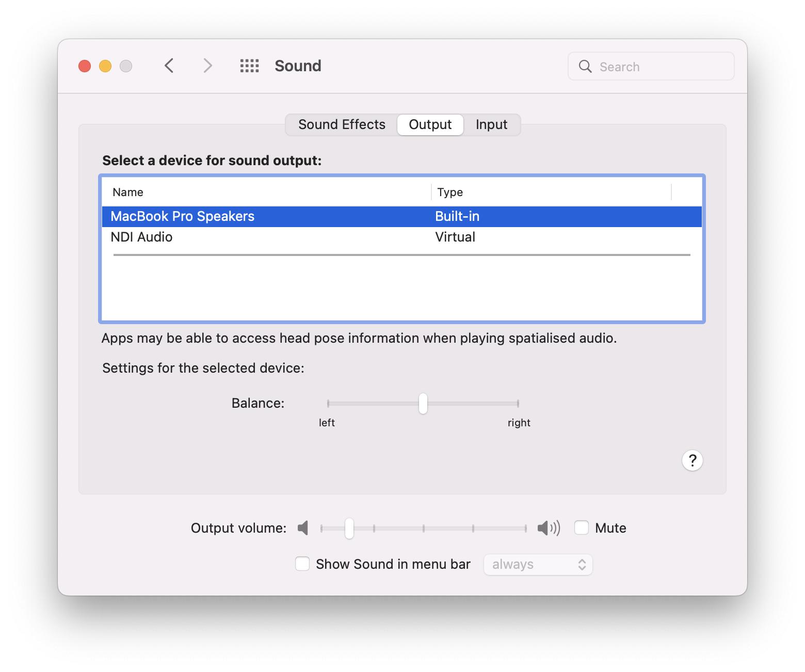Click the back navigation chevron

pyautogui.click(x=169, y=66)
